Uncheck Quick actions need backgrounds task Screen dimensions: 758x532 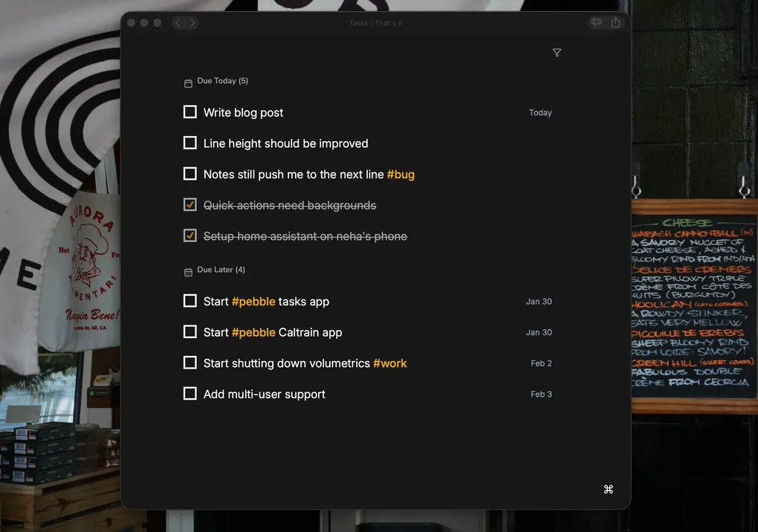(190, 204)
